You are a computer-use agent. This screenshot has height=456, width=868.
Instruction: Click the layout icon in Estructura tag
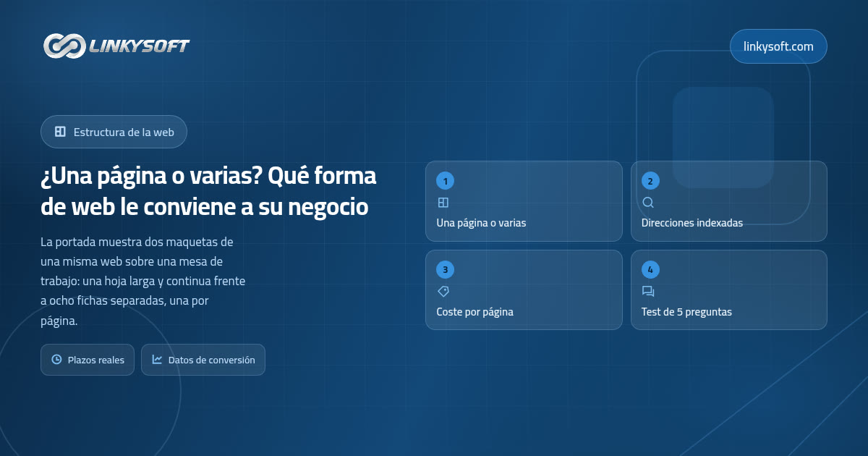(60, 132)
